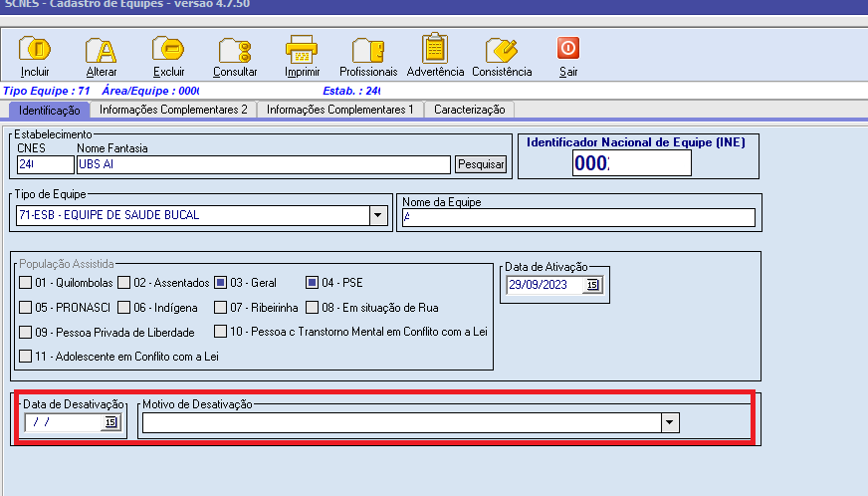Viewport: 868px width, 496px height.
Task: Switch to Informações Complementares 2 tab
Action: click(173, 110)
